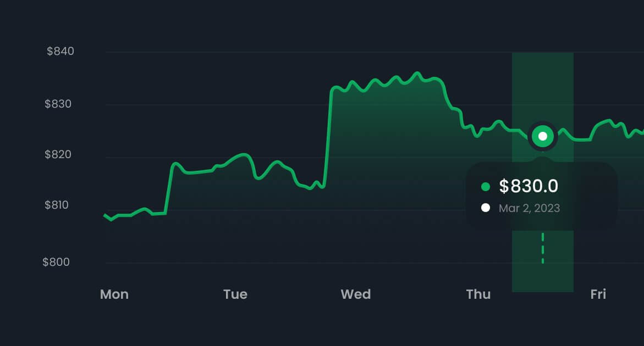Click the Mar 2, 2023 date label
The height and width of the screenshot is (346, 644).
pyautogui.click(x=529, y=208)
